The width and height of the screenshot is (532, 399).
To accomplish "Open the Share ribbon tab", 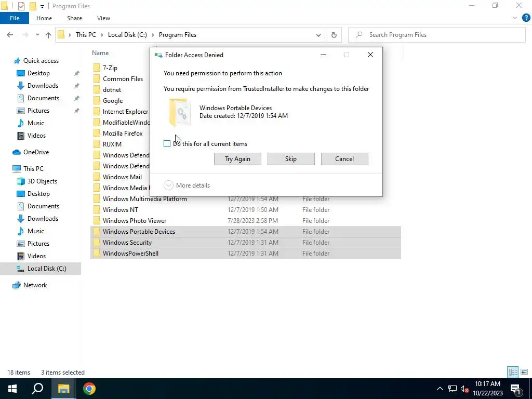I will click(x=74, y=18).
